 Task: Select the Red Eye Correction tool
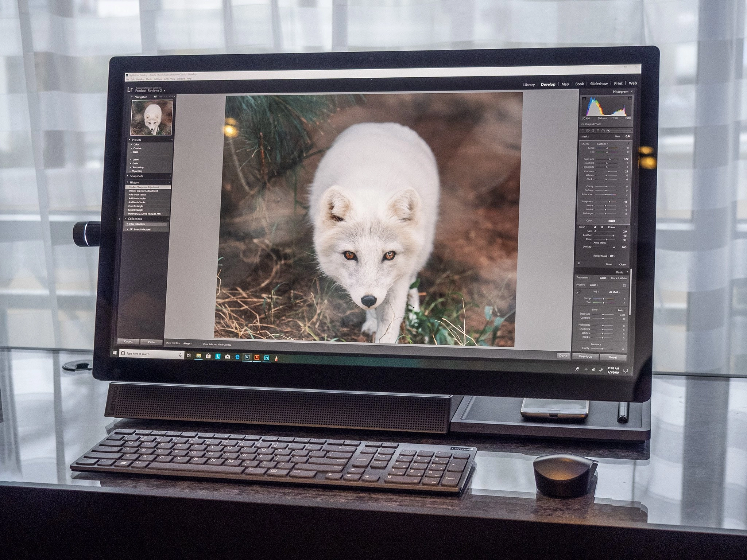click(x=593, y=131)
